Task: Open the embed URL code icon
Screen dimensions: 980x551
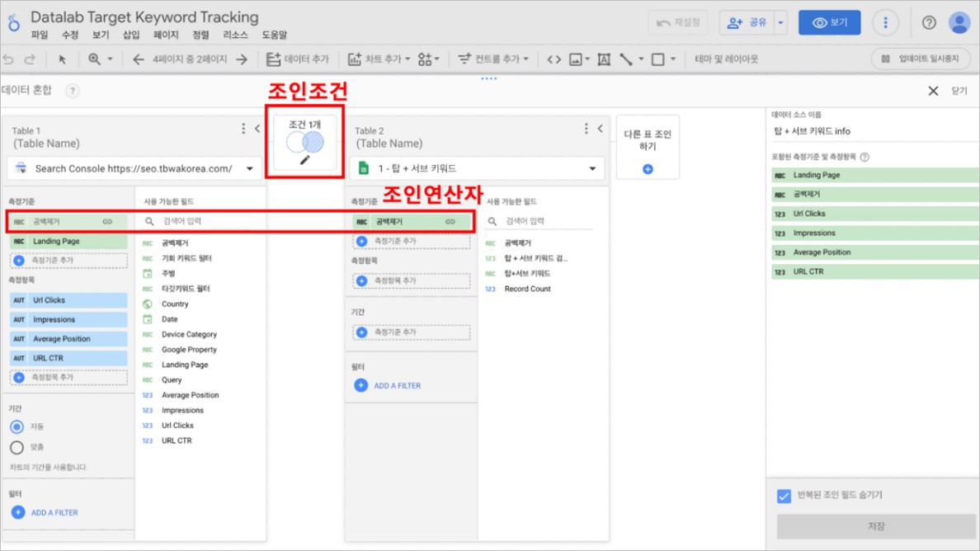Action: pos(554,59)
